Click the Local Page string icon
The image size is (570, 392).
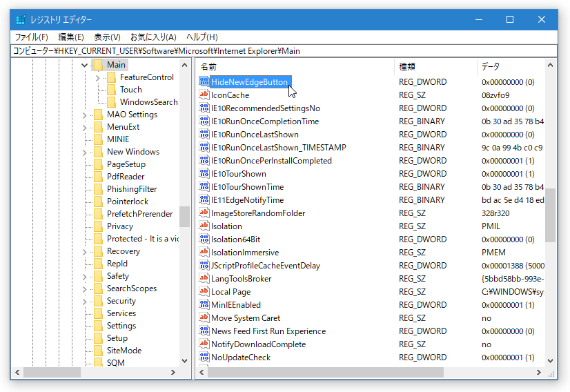pyautogui.click(x=204, y=291)
